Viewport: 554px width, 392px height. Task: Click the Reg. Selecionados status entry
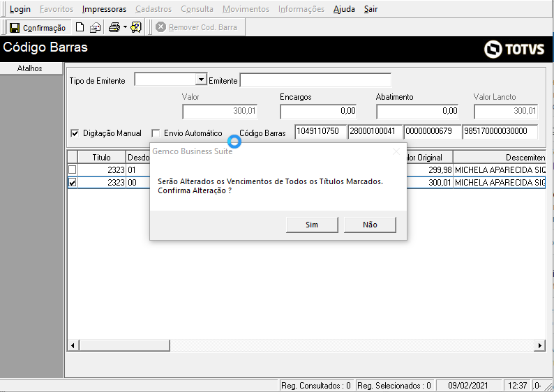(394, 386)
